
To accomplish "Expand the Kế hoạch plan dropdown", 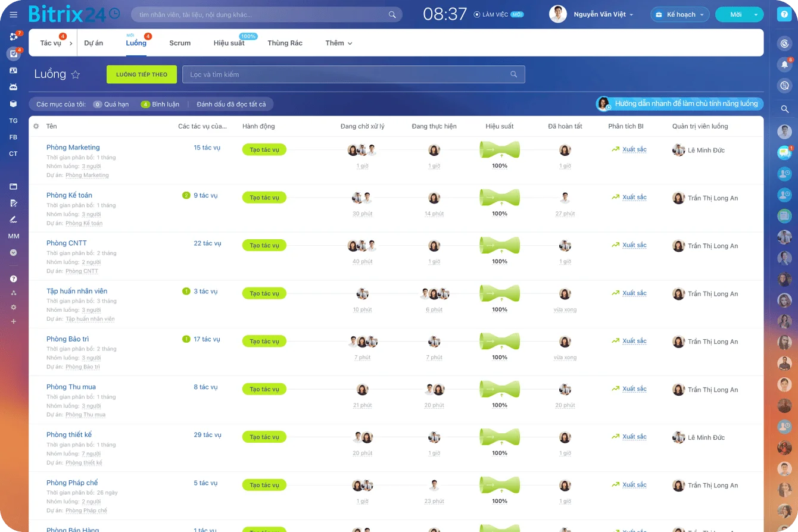I will click(680, 14).
